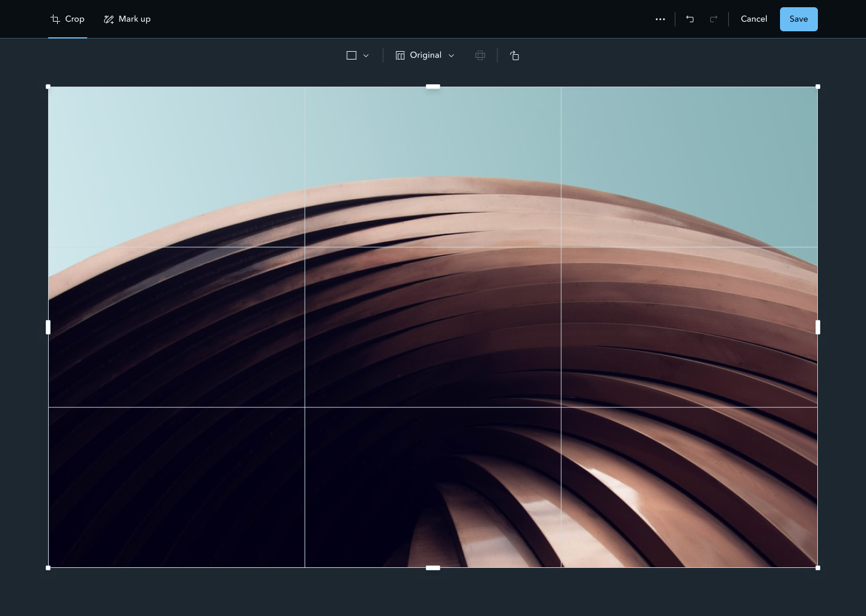
Task: Click the aspect ratio grid icon
Action: (x=401, y=55)
